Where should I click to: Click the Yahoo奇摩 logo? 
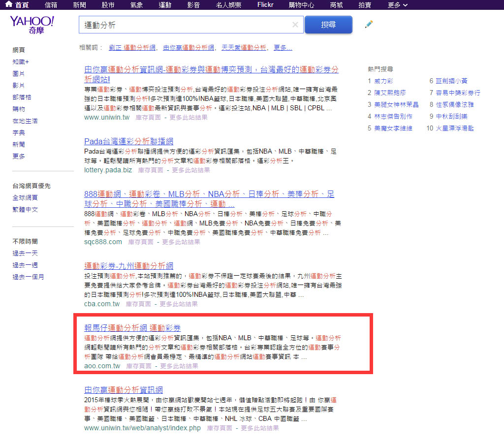point(32,25)
